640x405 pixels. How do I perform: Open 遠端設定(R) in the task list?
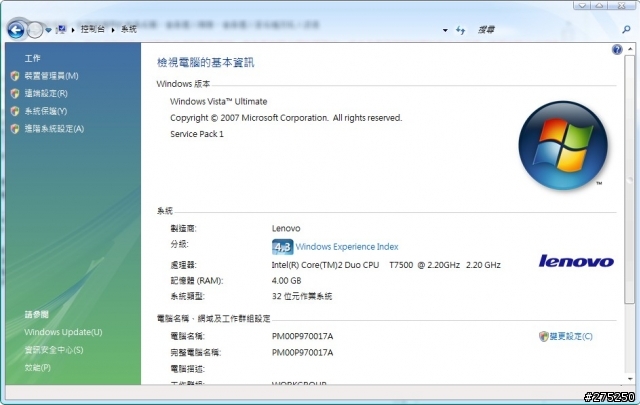tap(46, 93)
